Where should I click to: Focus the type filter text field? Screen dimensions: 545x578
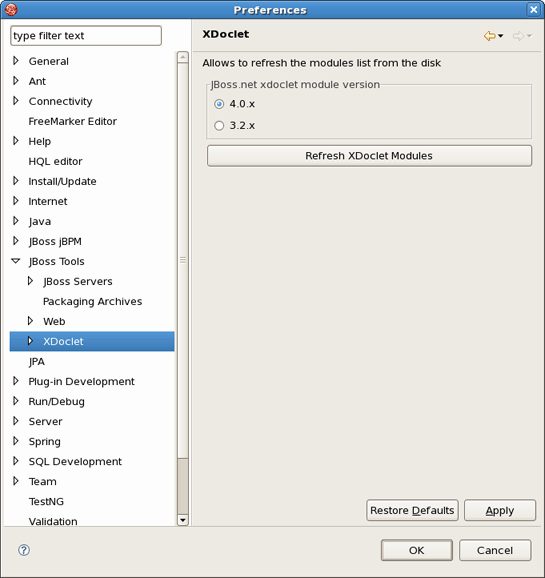[x=86, y=36]
